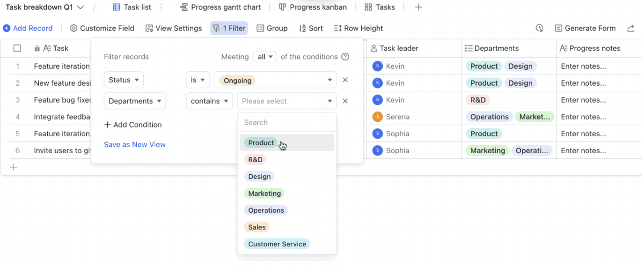
Task: Remove the Status filter condition
Action: (x=345, y=80)
